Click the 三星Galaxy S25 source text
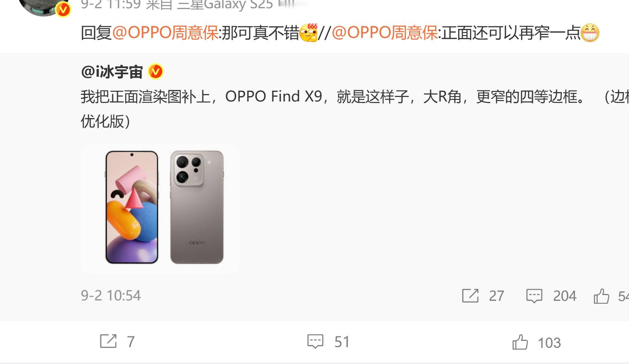This screenshot has width=629, height=364. tap(225, 5)
